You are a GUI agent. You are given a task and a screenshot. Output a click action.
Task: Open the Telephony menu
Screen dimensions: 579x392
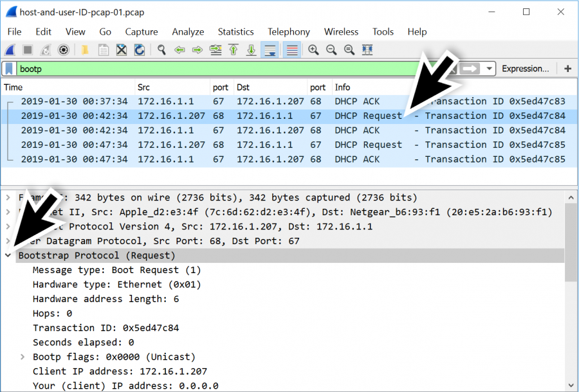point(289,31)
